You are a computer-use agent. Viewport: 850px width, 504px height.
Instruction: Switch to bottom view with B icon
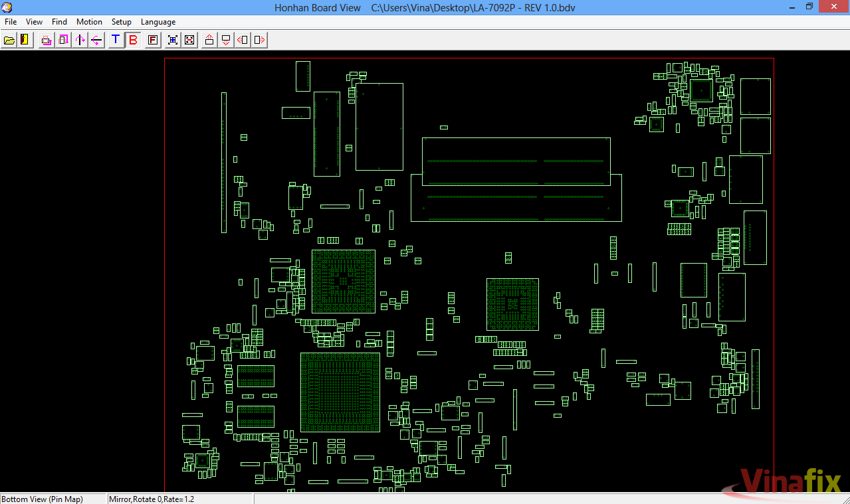tap(133, 40)
